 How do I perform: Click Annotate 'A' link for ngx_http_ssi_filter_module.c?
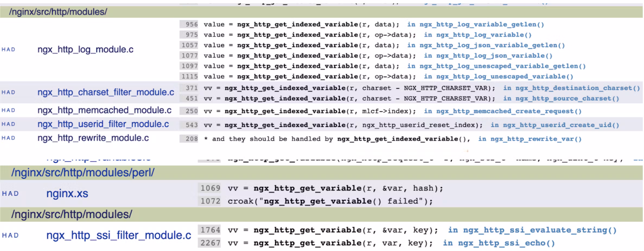10,235
